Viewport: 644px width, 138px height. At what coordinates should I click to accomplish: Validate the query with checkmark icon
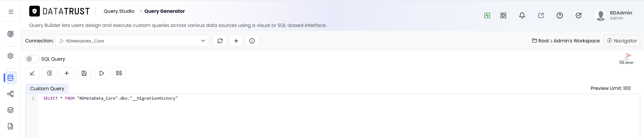[32, 73]
